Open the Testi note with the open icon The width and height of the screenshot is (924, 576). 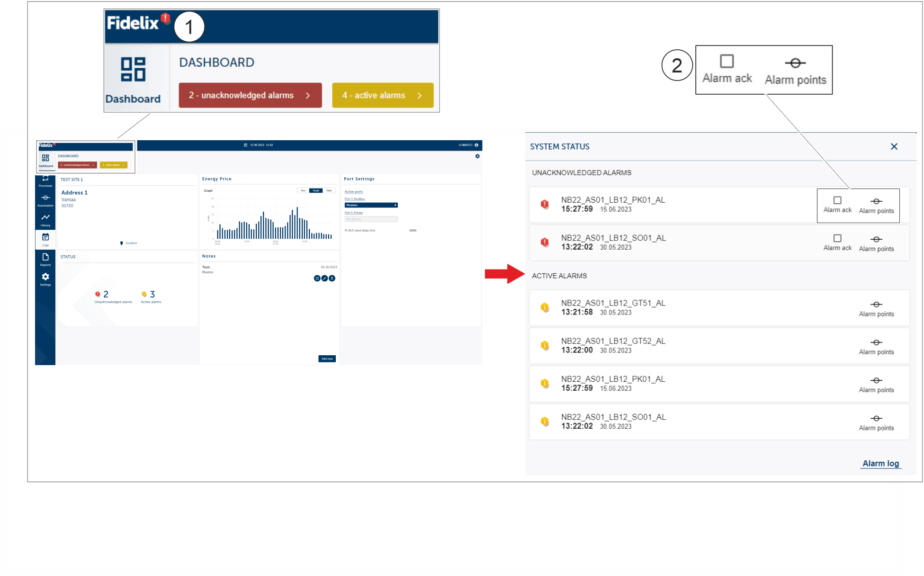click(317, 279)
